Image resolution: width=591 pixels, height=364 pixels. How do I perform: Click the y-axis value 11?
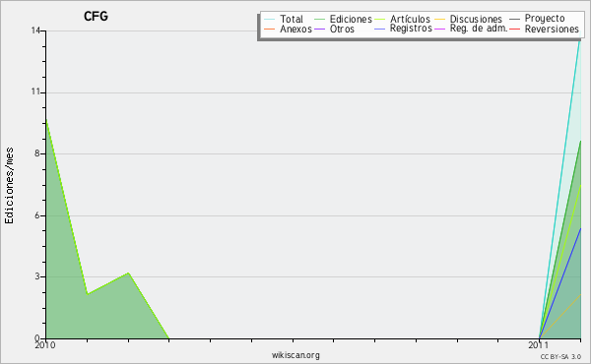coord(35,91)
